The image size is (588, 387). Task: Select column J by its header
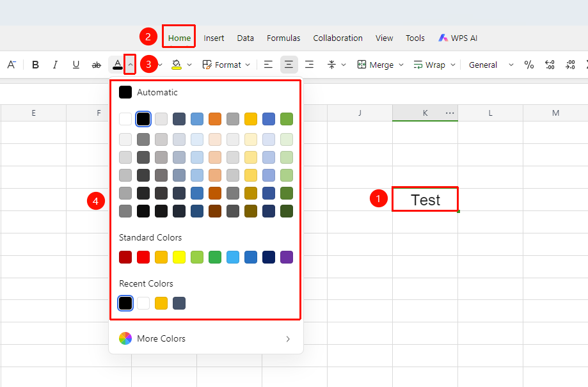(360, 113)
